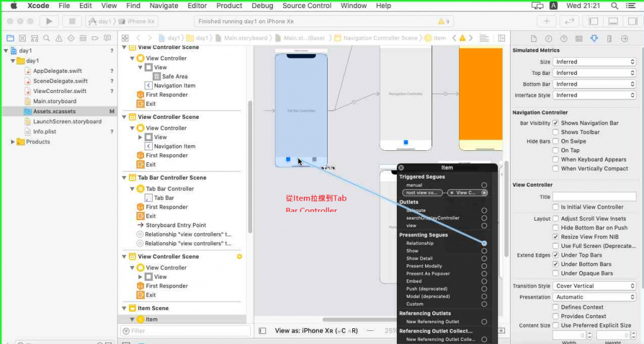Open the Interface Style dropdown

pos(595,95)
